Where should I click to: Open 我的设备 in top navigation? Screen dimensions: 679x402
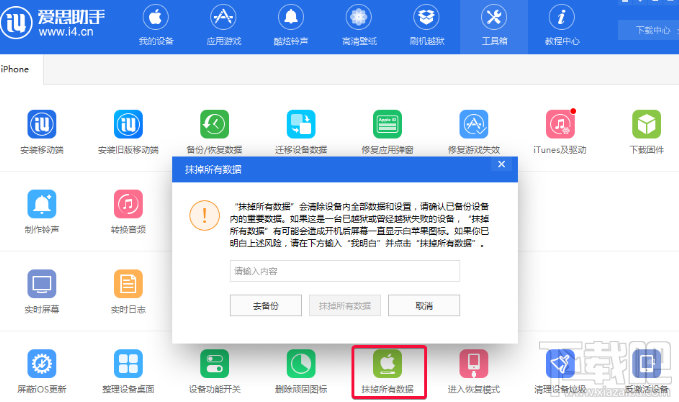coord(156,25)
